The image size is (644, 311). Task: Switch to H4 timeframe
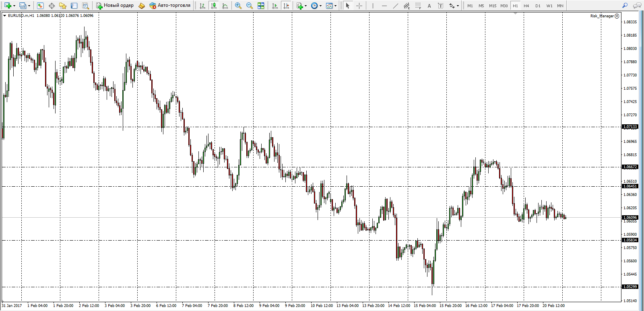[x=526, y=6]
